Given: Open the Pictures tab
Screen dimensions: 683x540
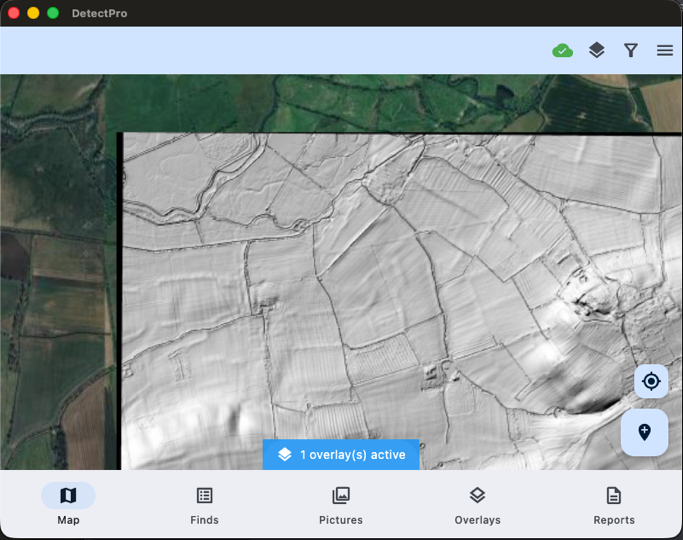Looking at the screenshot, I should [341, 506].
